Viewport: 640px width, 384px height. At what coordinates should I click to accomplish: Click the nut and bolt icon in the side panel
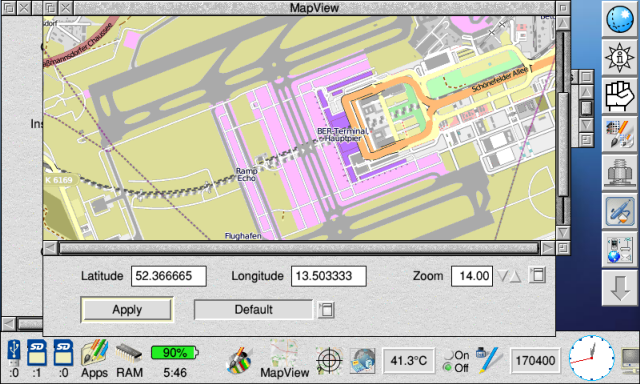620,172
